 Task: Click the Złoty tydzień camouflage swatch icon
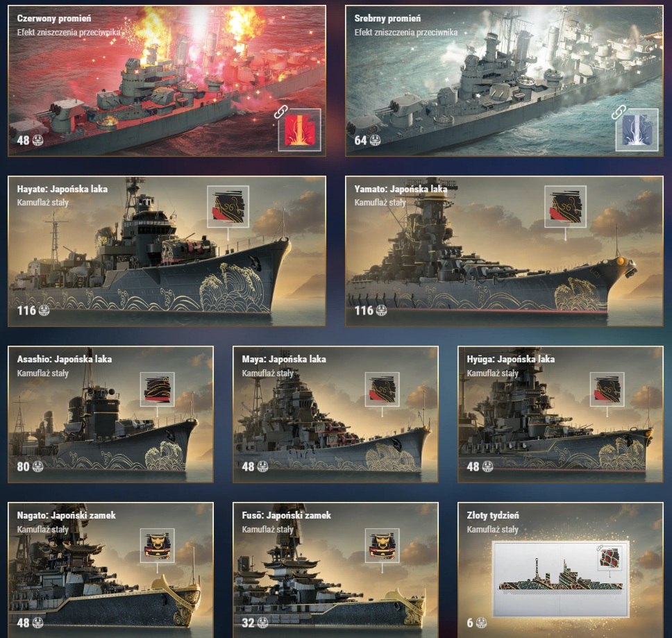point(609,558)
